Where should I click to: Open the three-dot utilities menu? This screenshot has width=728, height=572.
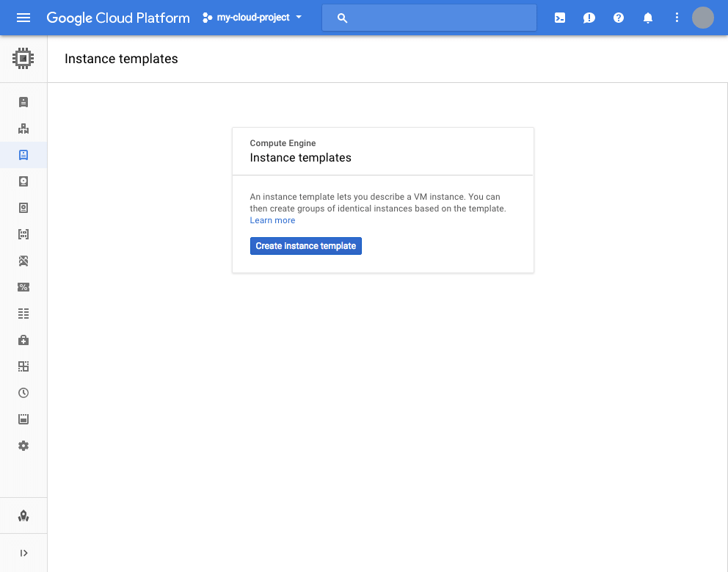(x=677, y=18)
